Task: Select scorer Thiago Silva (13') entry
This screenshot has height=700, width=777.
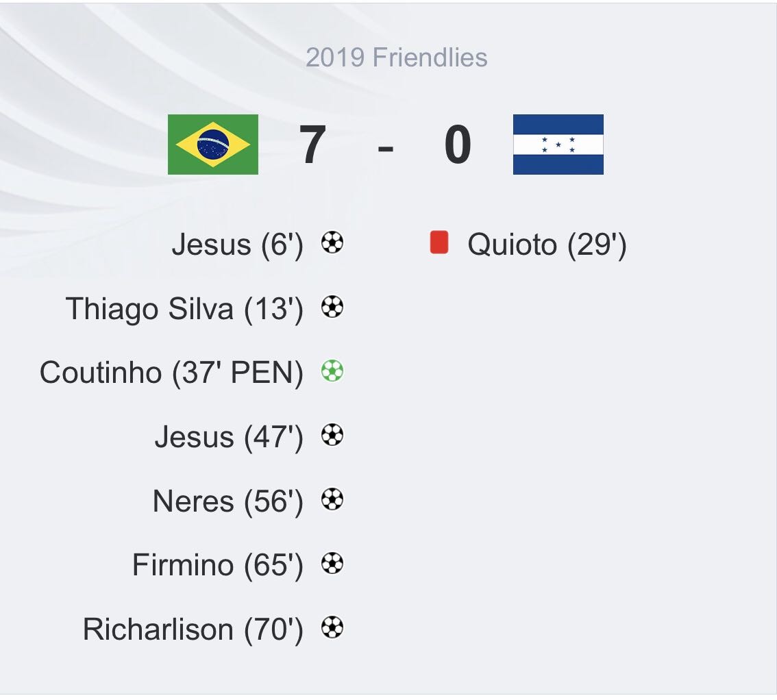Action: [x=184, y=309]
